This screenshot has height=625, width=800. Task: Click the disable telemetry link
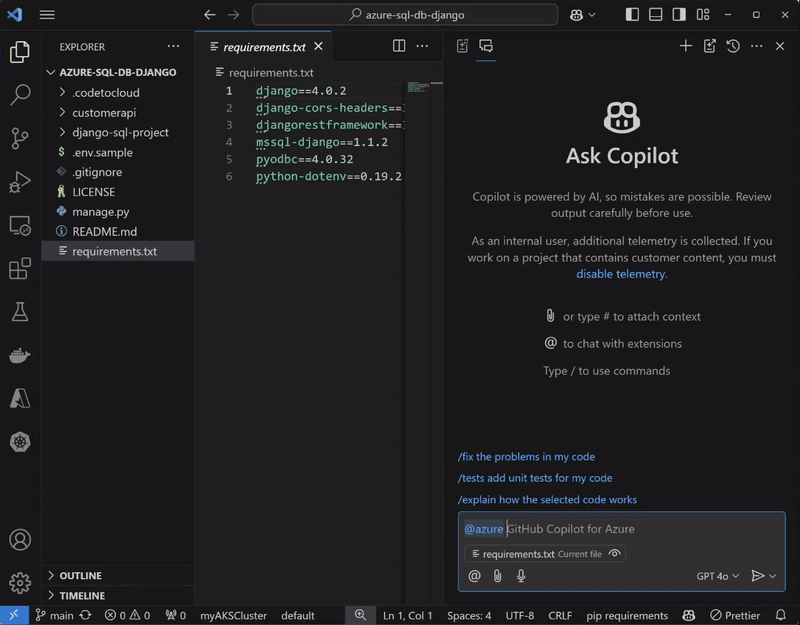click(620, 274)
